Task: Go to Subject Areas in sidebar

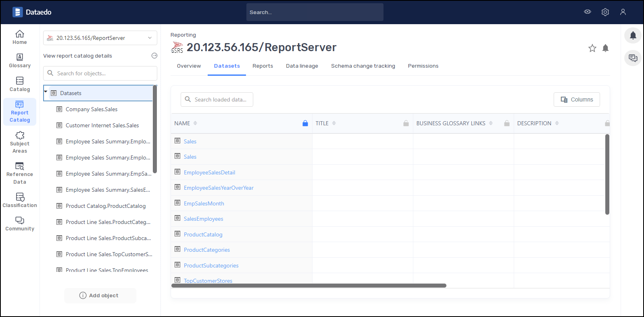Action: tap(20, 142)
